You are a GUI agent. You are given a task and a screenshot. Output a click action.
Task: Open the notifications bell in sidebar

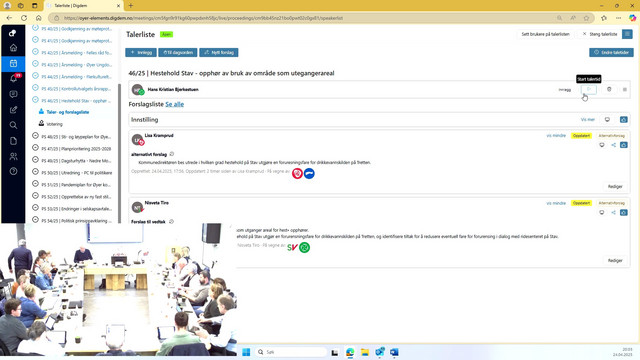point(13,79)
